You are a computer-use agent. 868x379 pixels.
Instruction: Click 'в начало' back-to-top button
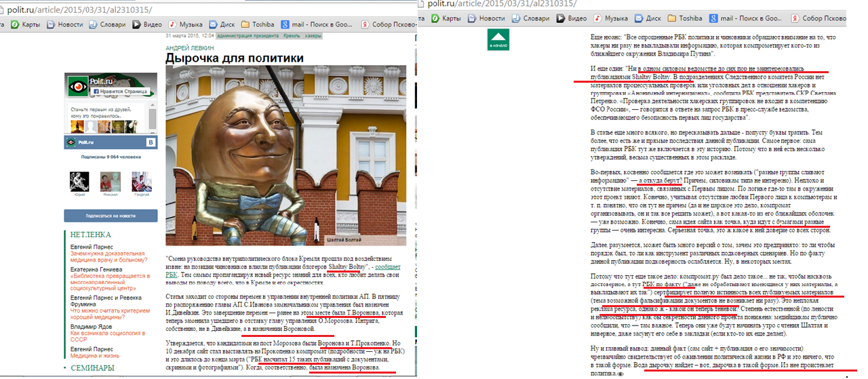[498, 40]
